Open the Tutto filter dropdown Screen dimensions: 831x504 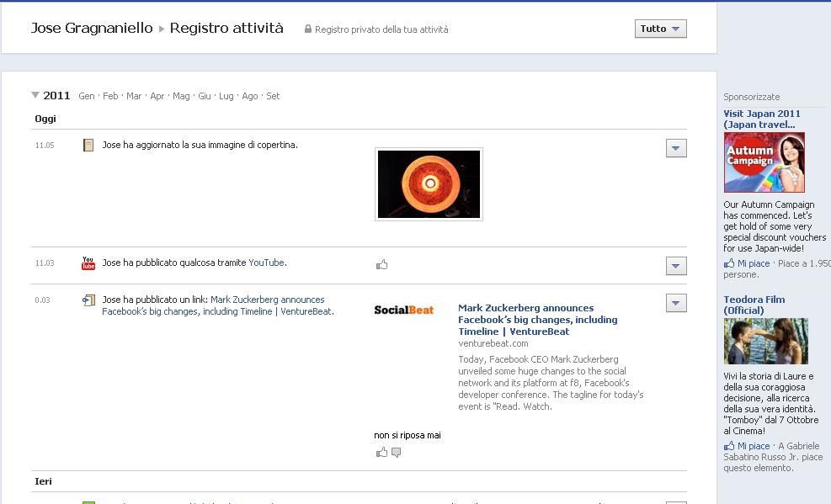click(660, 29)
